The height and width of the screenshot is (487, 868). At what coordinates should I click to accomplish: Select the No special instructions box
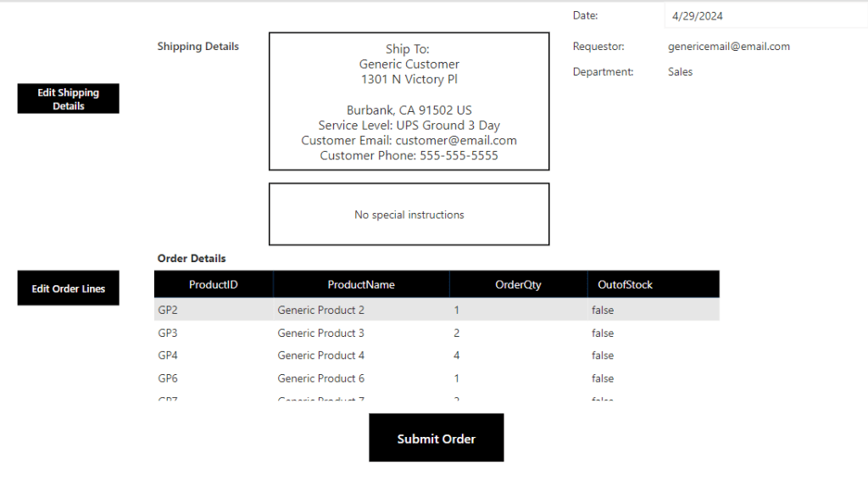(409, 215)
